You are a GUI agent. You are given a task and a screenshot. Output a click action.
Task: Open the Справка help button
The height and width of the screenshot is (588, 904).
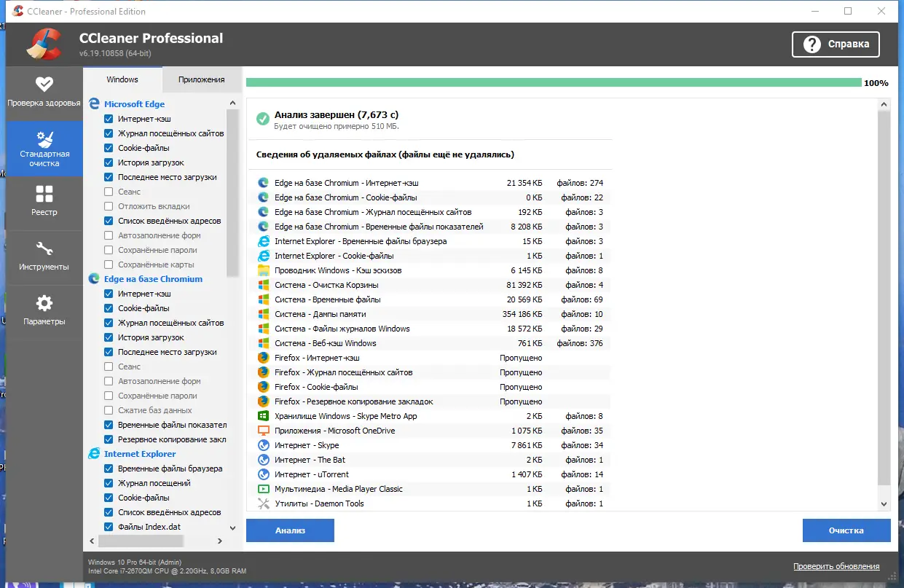(836, 44)
